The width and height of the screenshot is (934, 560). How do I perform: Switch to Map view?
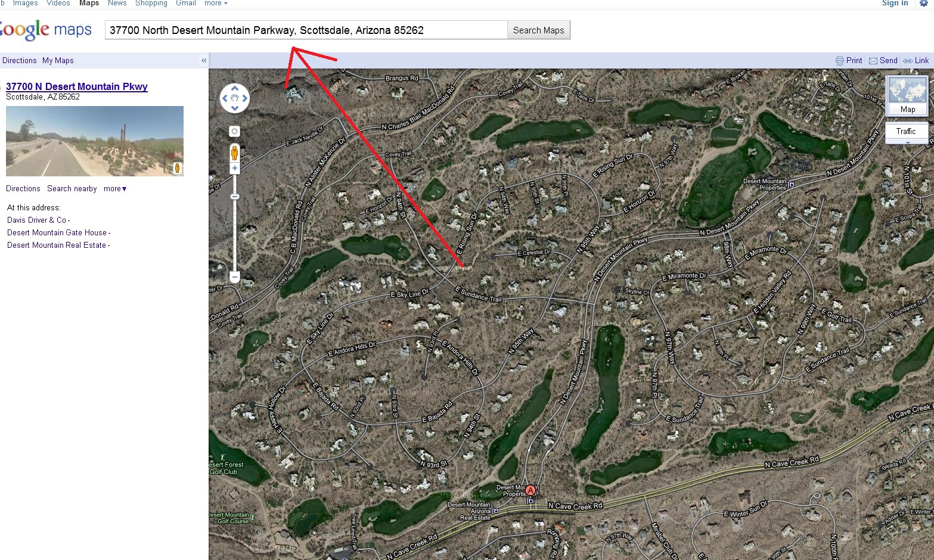(x=908, y=96)
